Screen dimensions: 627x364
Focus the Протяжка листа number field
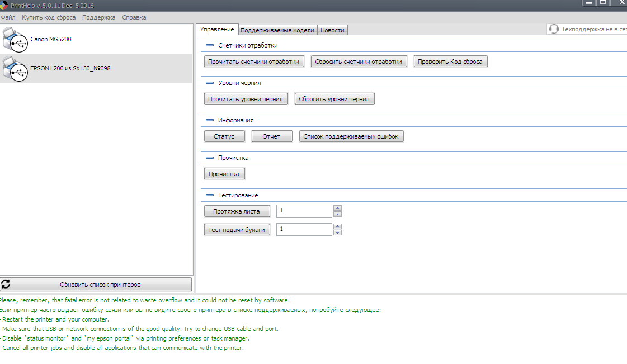click(x=304, y=211)
